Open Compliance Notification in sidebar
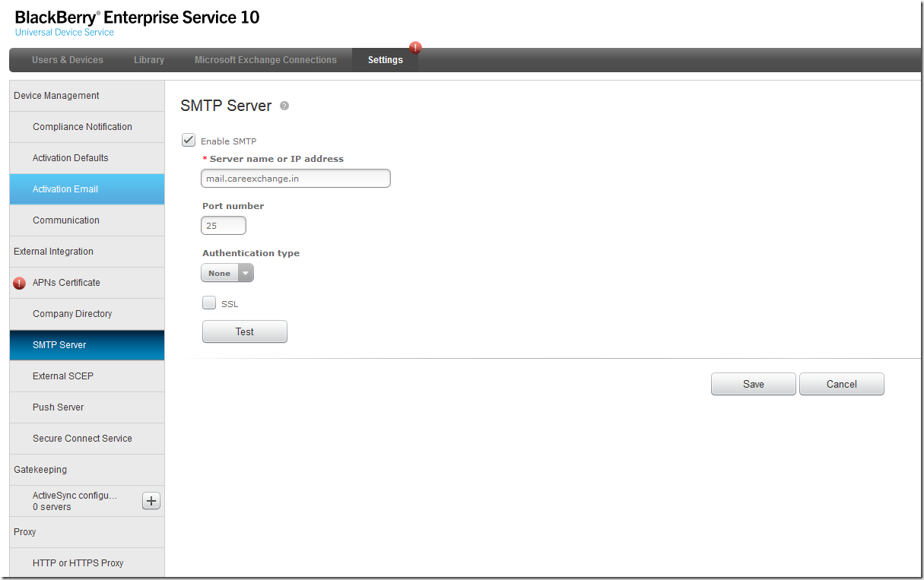Screen dimensions: 924x580 [x=87, y=127]
